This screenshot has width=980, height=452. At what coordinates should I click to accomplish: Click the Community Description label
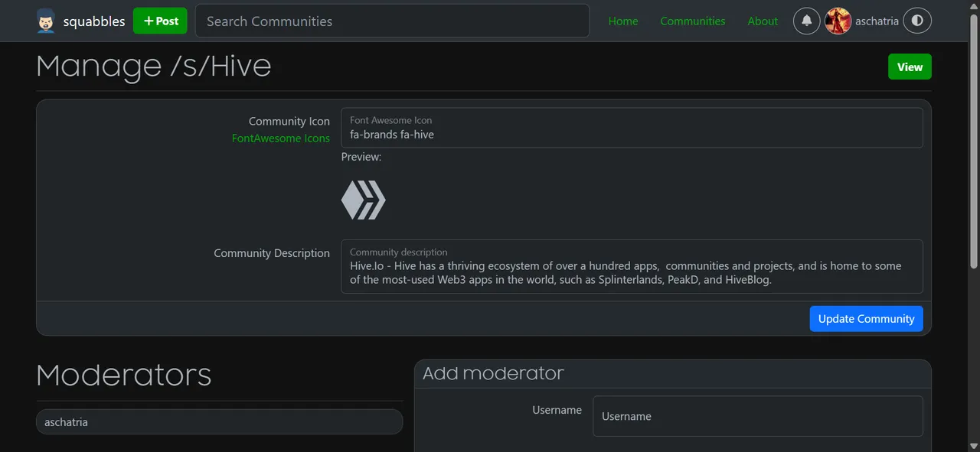(272, 253)
